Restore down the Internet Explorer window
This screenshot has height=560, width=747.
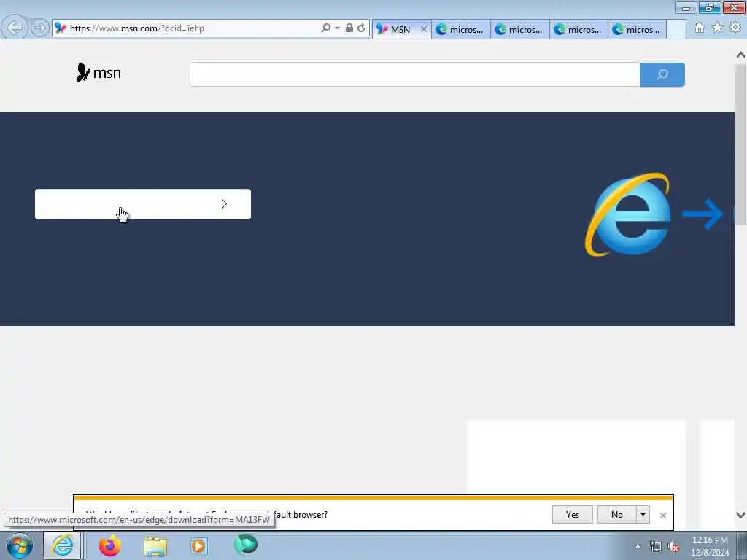click(x=710, y=7)
